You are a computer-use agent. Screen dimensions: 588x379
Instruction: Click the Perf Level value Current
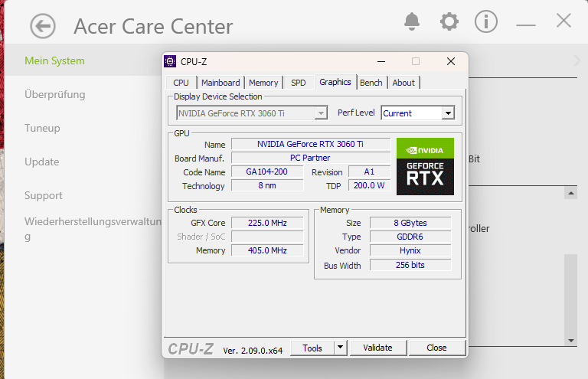click(397, 113)
